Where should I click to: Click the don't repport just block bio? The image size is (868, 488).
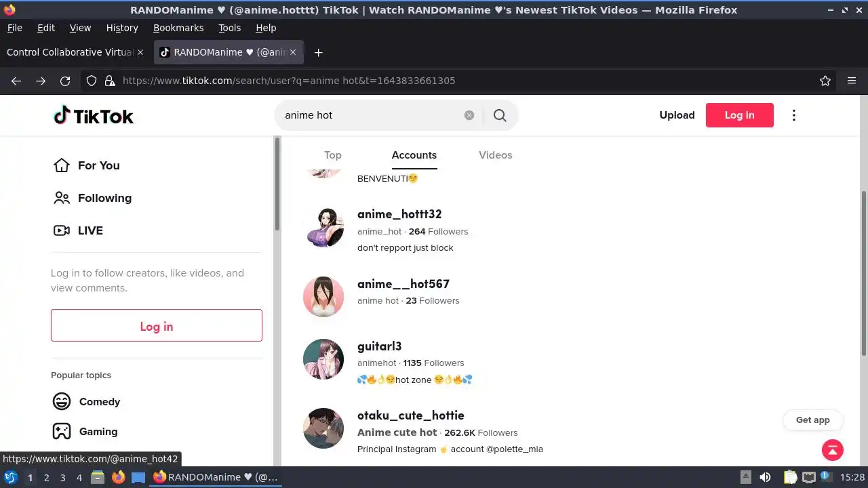pyautogui.click(x=406, y=248)
